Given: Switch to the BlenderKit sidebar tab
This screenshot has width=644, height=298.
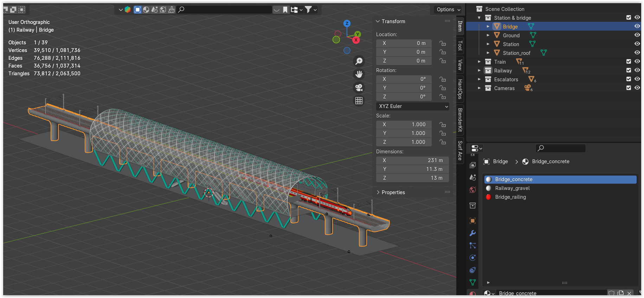Looking at the screenshot, I should pos(460,120).
